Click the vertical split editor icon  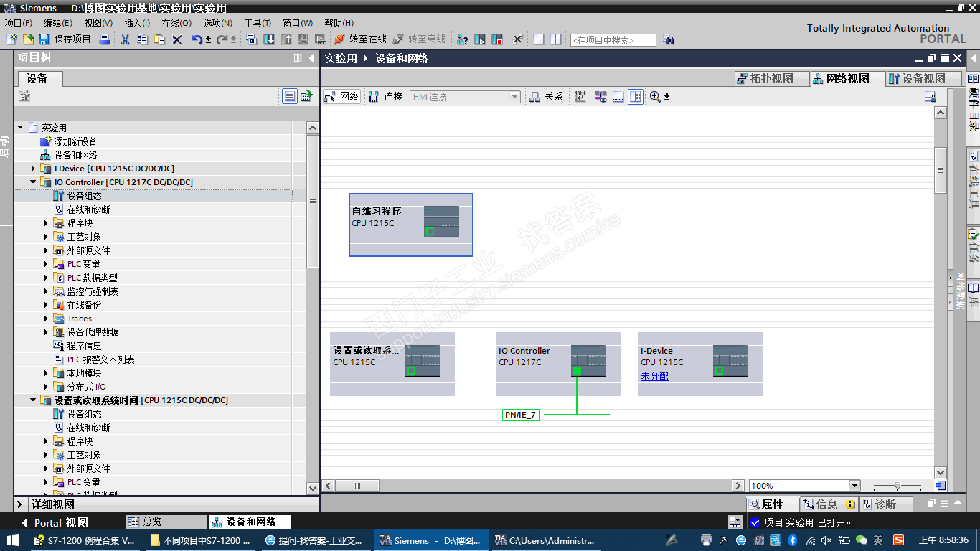click(x=556, y=39)
